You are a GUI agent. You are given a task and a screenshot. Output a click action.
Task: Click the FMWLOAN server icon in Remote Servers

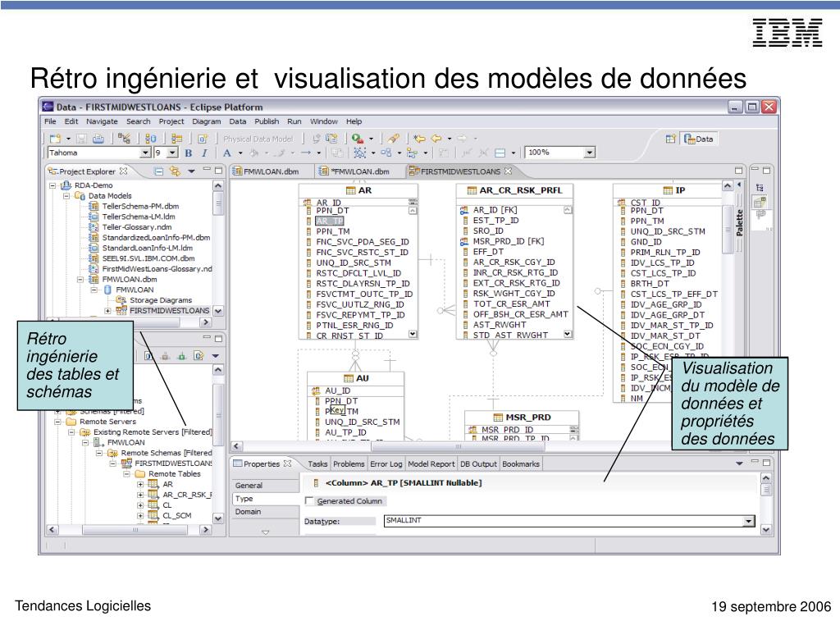point(98,442)
